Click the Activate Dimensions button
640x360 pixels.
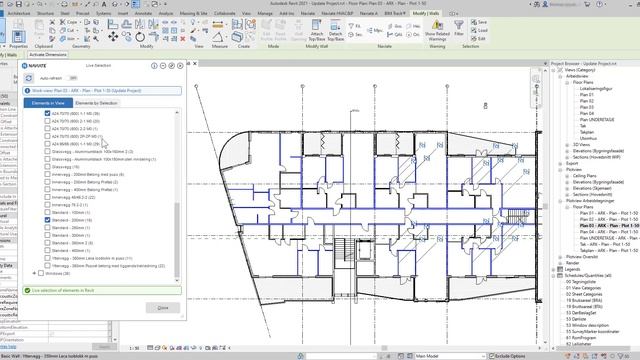pos(48,55)
